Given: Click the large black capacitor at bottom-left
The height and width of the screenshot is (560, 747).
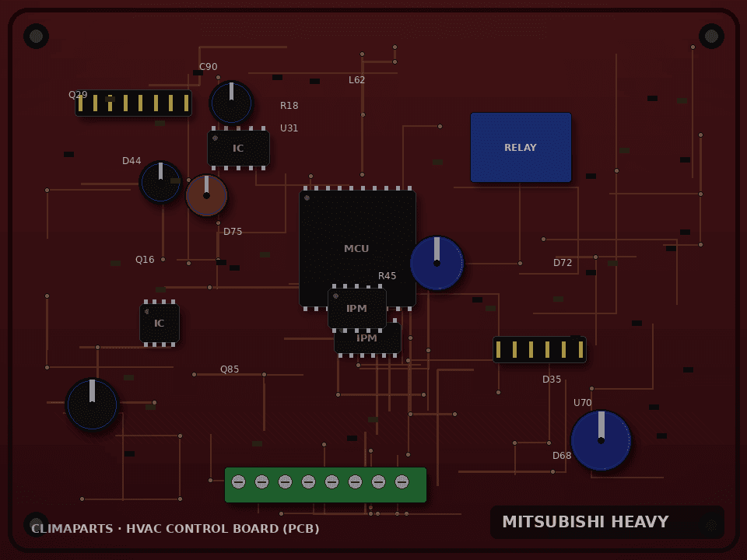Looking at the screenshot, I should pyautogui.click(x=92, y=404).
